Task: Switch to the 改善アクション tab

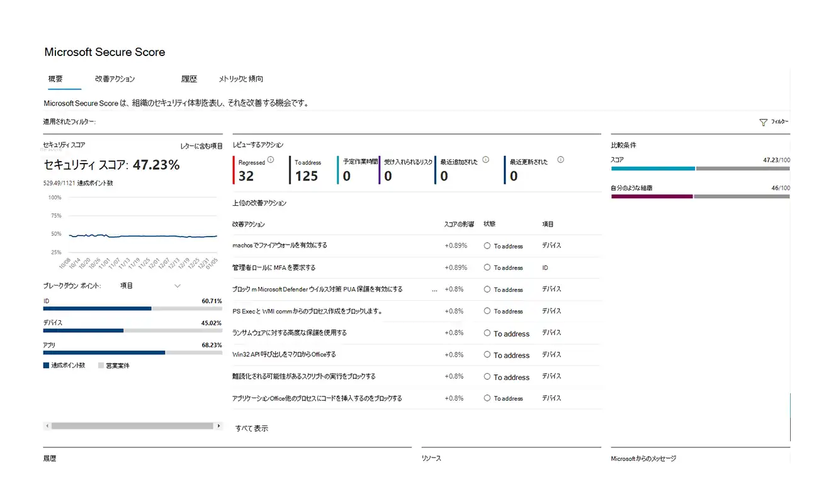Action: pos(115,79)
